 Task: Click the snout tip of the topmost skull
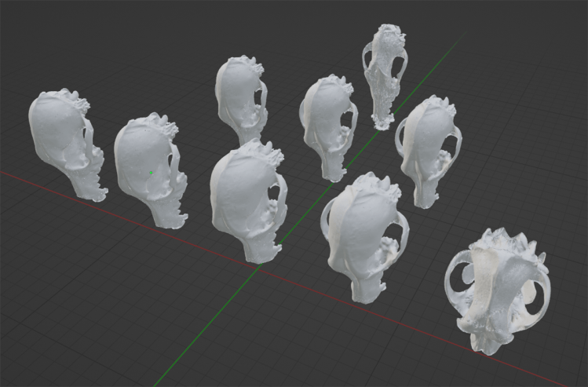[382, 123]
